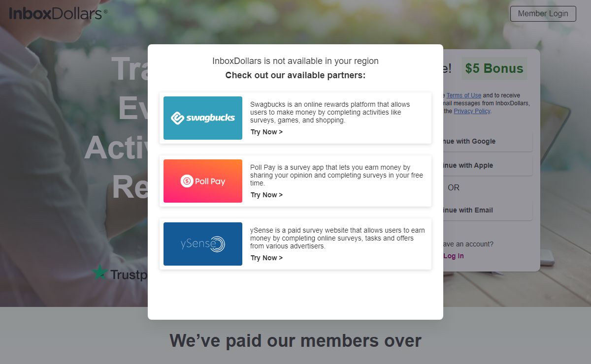Continue with Google sign-up button
This screenshot has width=591, height=364.
pos(487,141)
